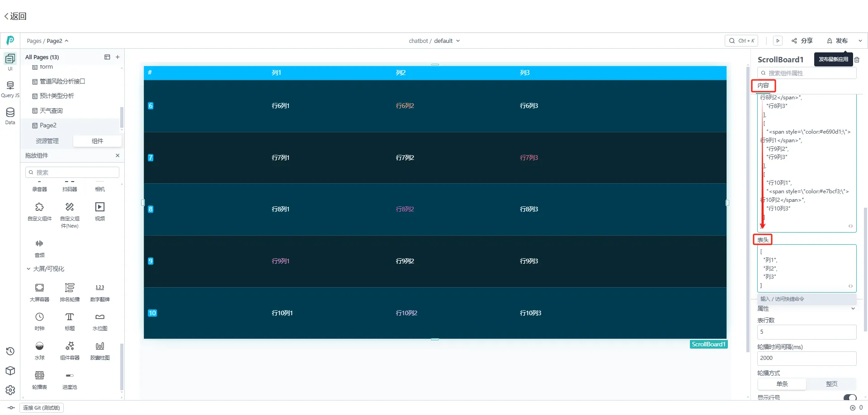
Task: Run preview with the play icon
Action: click(x=778, y=41)
